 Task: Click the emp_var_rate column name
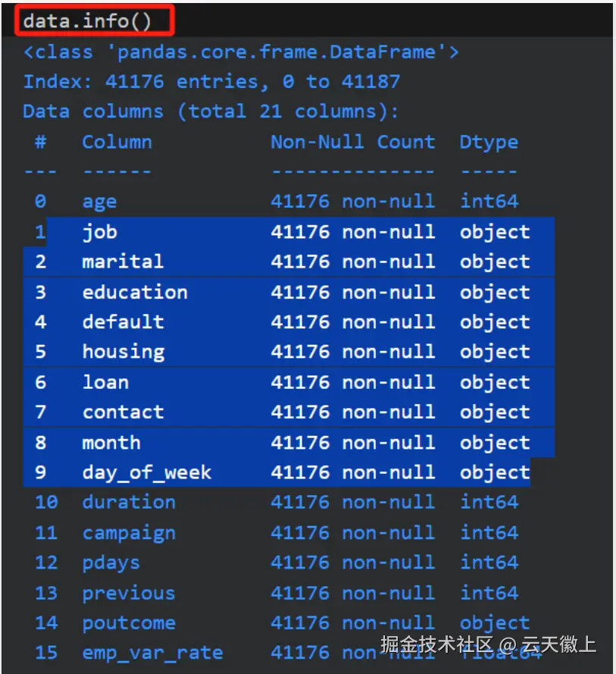click(x=152, y=652)
